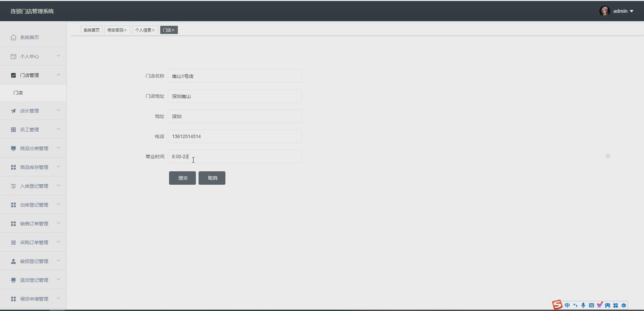This screenshot has width=644, height=311.
Task: Click the 门店管理 menu label
Action: click(x=30, y=75)
